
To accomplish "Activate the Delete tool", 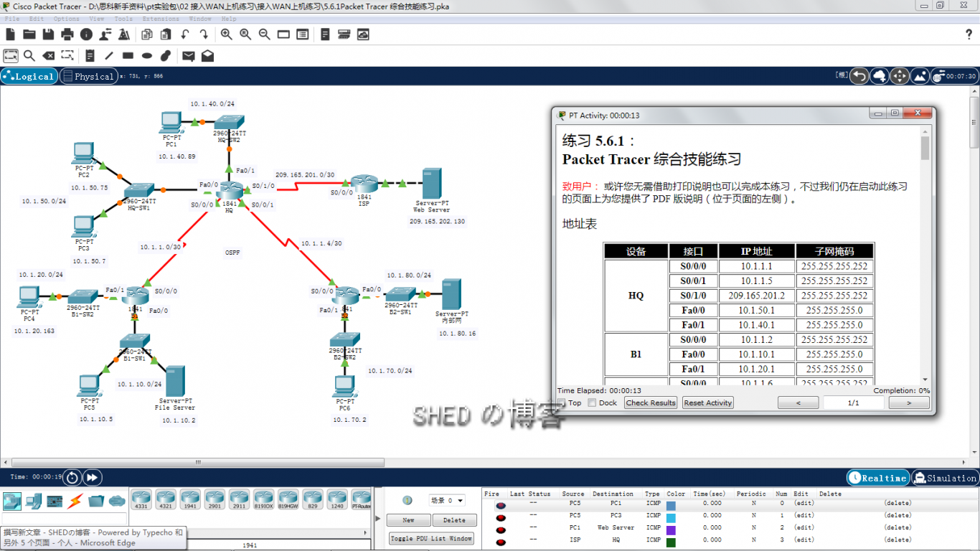I will pos(48,55).
